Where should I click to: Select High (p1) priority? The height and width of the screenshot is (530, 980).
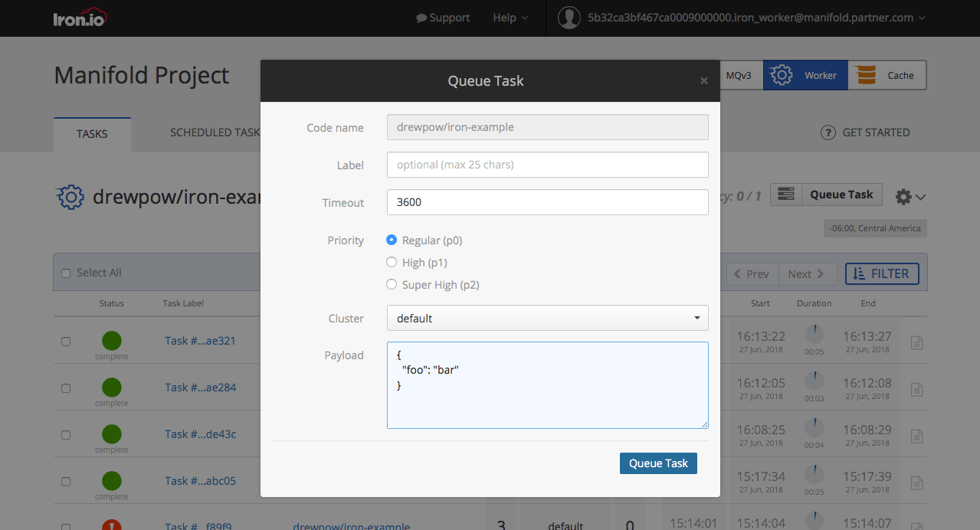(392, 263)
